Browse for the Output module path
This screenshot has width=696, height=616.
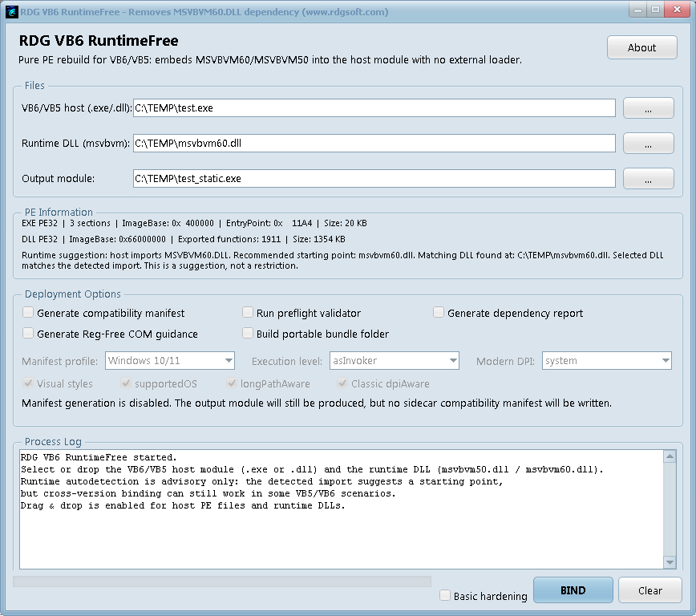click(648, 179)
